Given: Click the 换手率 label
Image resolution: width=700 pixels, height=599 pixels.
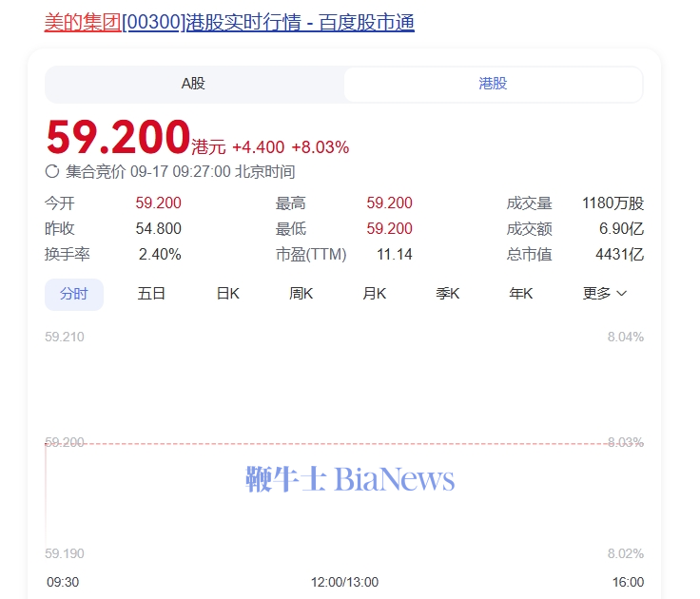Looking at the screenshot, I should tap(68, 255).
